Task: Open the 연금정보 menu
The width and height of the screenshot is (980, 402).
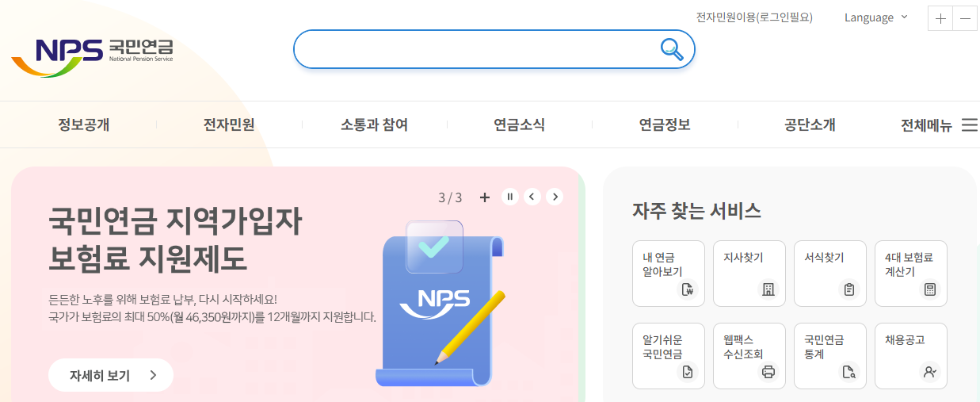Action: pos(665,124)
